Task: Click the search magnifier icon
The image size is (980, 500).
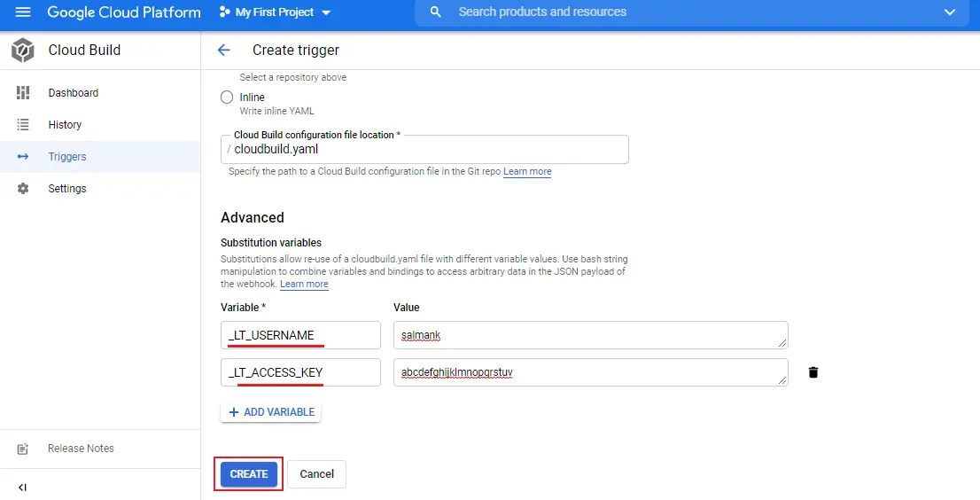Action: (x=436, y=12)
